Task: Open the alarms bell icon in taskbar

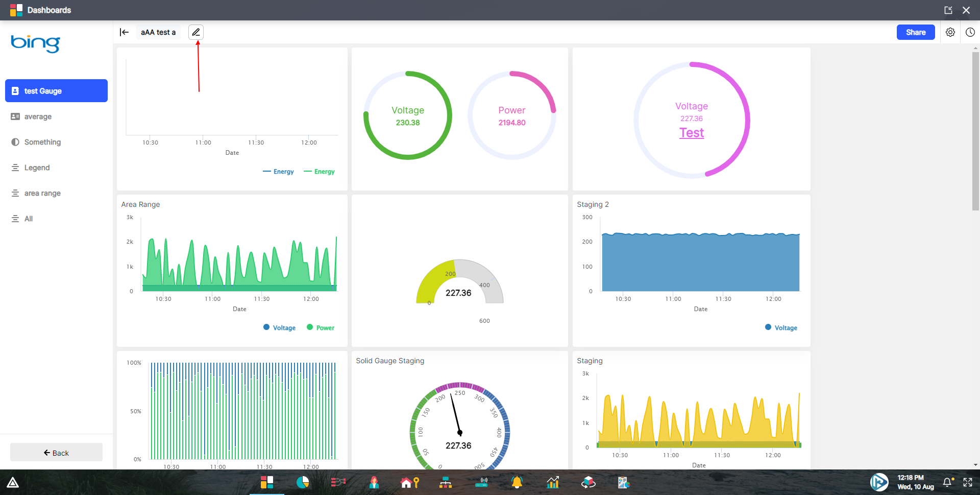Action: 517,482
